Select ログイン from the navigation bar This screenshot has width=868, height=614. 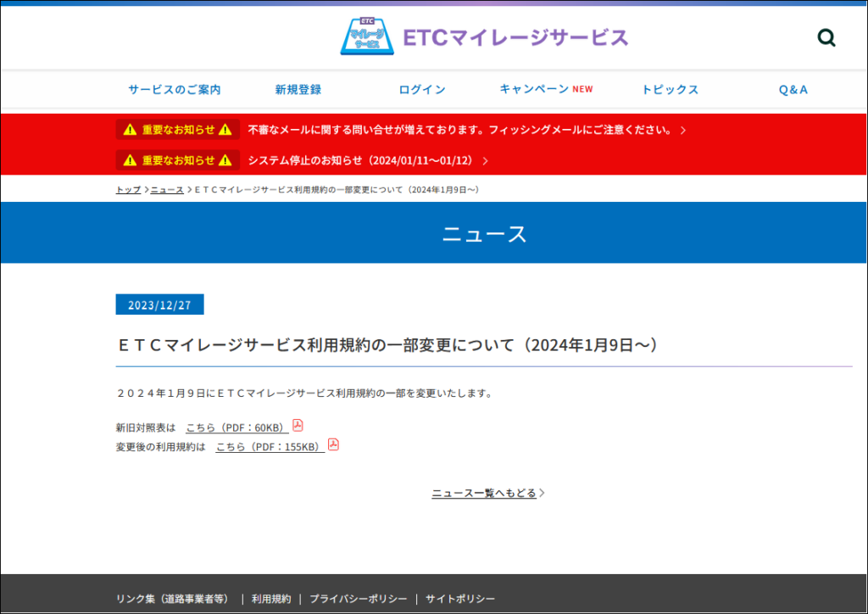(x=422, y=90)
